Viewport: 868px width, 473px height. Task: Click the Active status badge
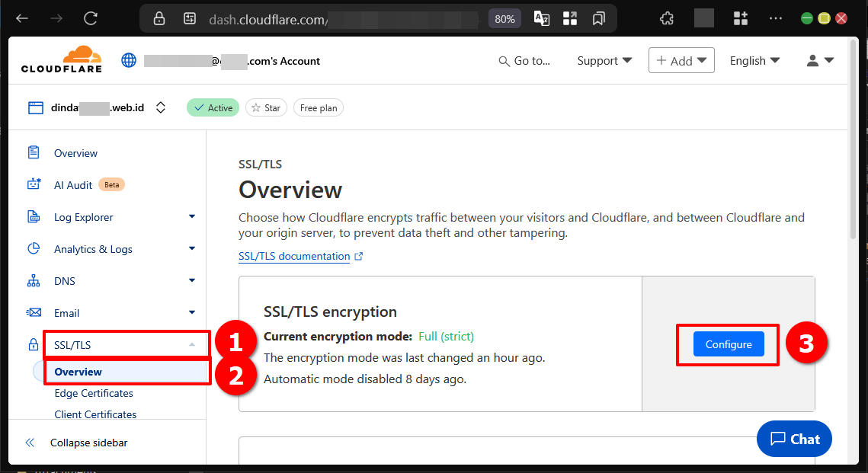213,108
